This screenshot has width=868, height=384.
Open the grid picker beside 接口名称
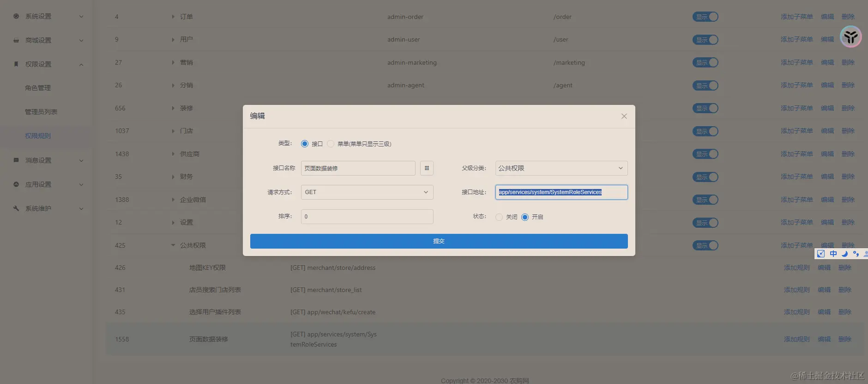[427, 168]
